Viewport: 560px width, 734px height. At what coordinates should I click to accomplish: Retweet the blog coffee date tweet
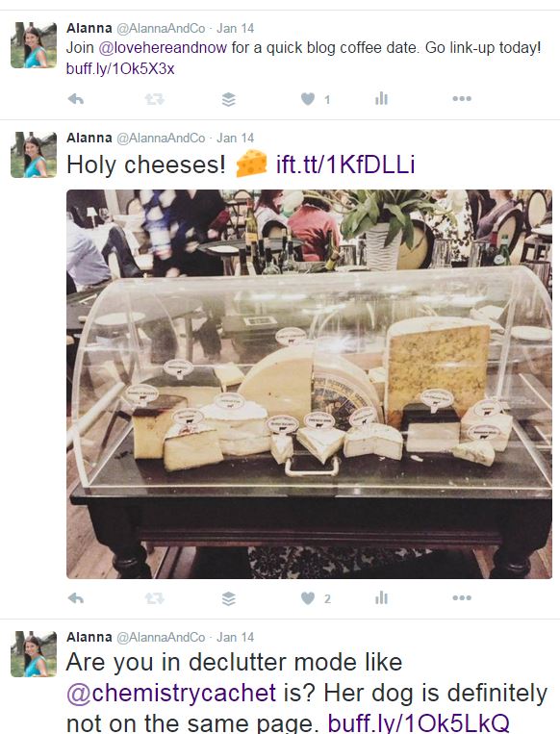154,99
